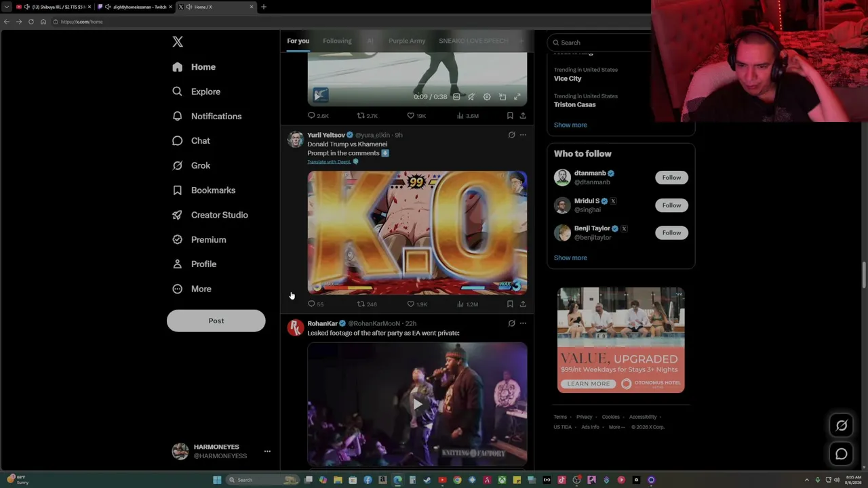Show hidden system tray icons
The height and width of the screenshot is (488, 868).
(x=806, y=480)
